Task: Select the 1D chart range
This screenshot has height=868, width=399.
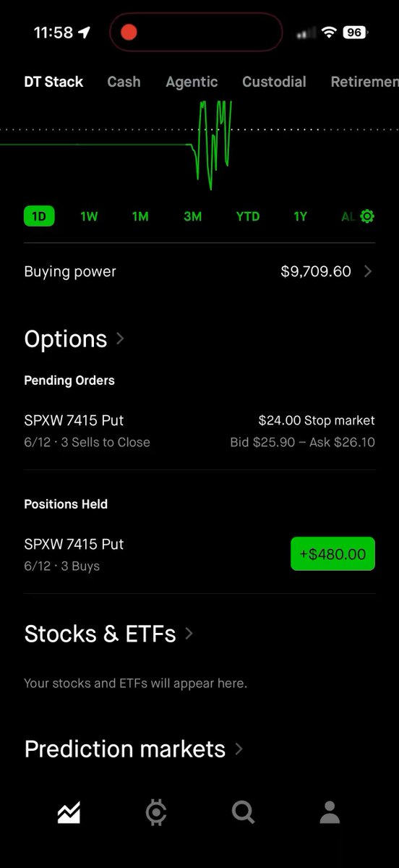Action: (39, 216)
